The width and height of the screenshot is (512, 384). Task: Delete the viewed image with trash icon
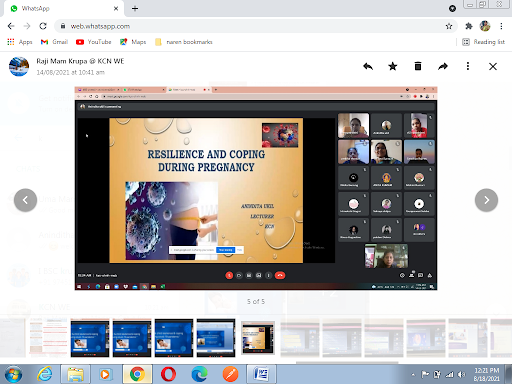click(418, 66)
